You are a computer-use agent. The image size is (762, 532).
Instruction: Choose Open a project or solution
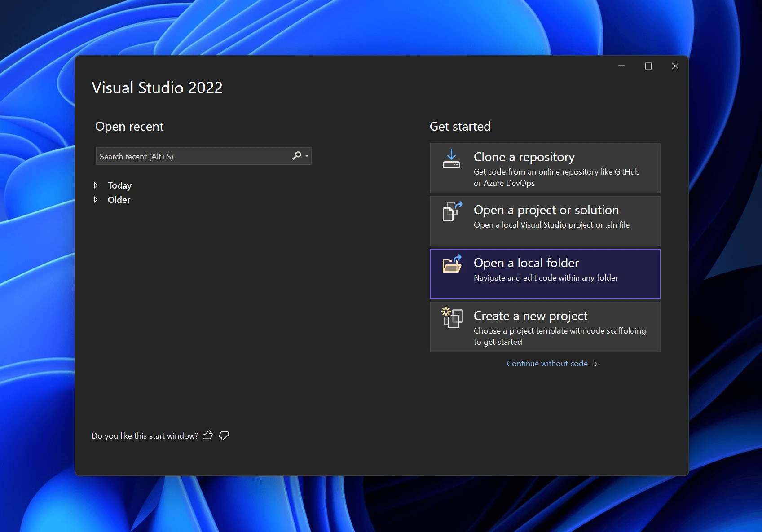point(545,220)
